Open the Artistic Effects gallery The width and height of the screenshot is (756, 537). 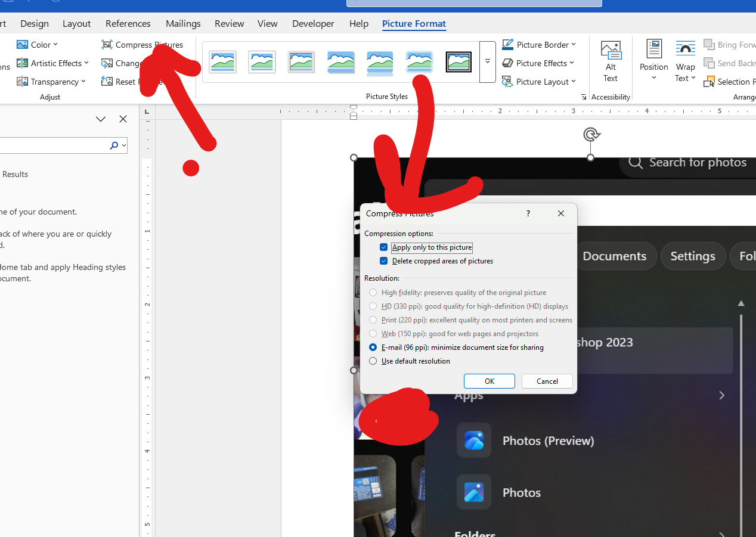point(52,63)
